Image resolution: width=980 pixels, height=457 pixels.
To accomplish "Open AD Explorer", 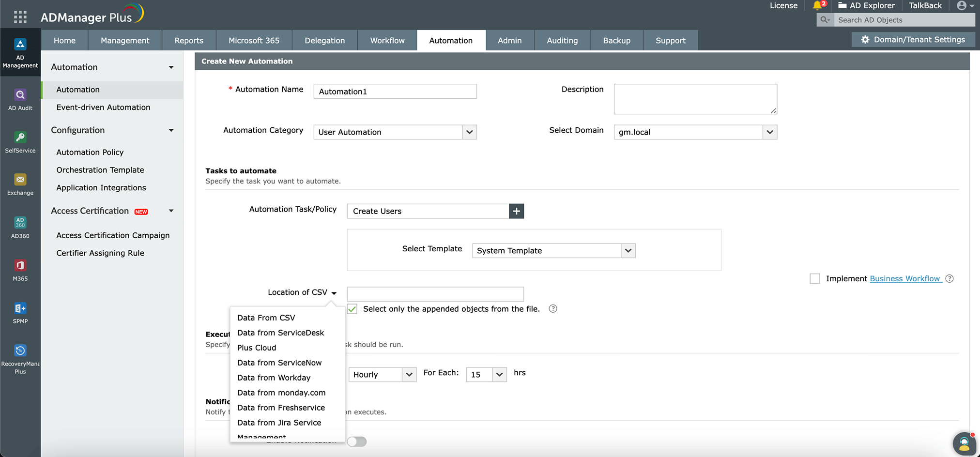I will (867, 5).
